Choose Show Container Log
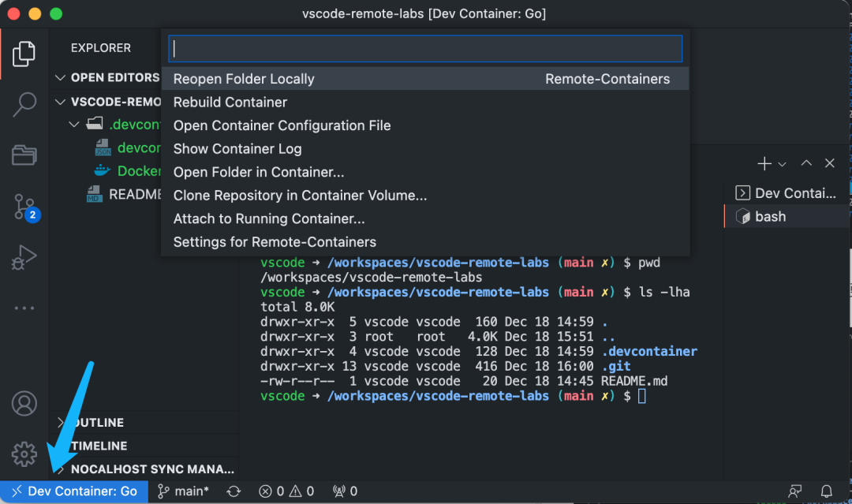The width and height of the screenshot is (852, 504). click(425, 149)
